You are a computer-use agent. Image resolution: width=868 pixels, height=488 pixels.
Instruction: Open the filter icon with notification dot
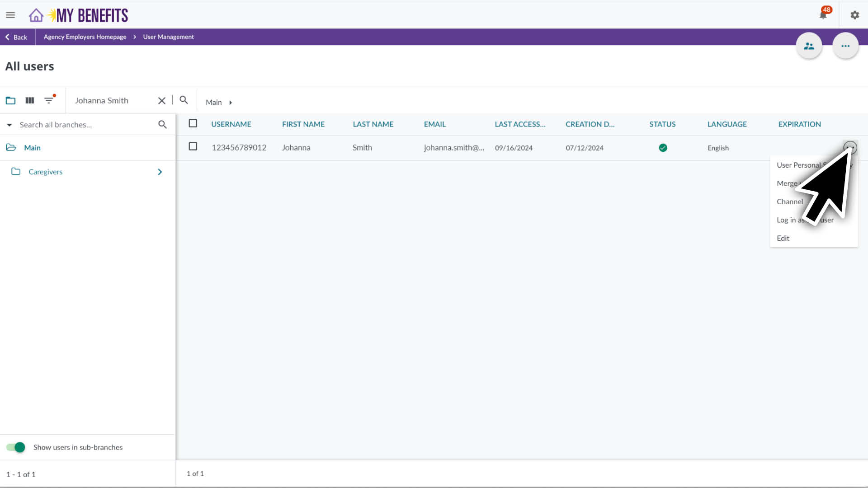point(49,100)
